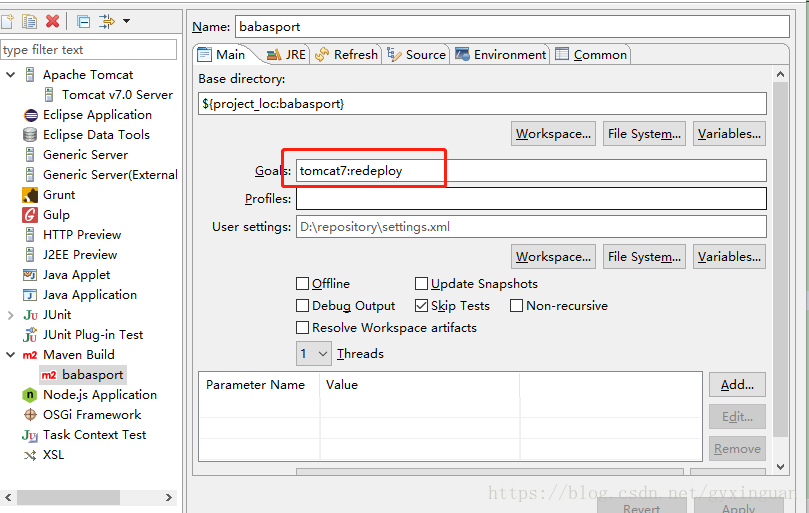Click the Maven Build m2 icon

pos(30,355)
